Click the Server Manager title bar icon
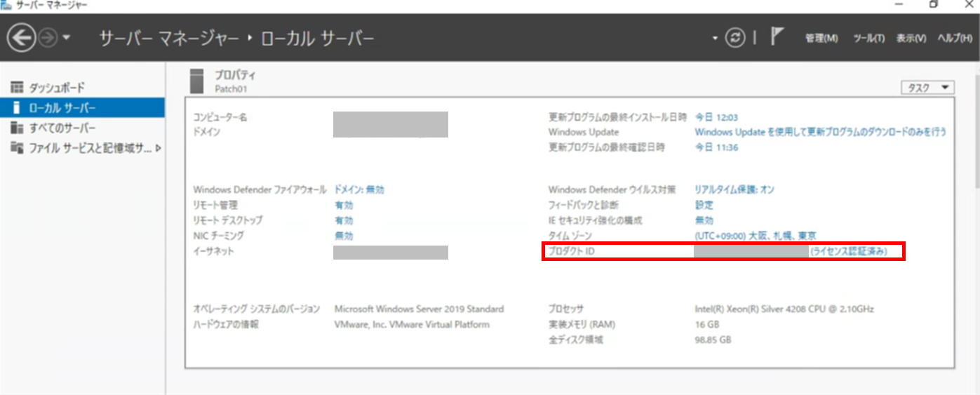The height and width of the screenshot is (395, 980). (x=6, y=6)
